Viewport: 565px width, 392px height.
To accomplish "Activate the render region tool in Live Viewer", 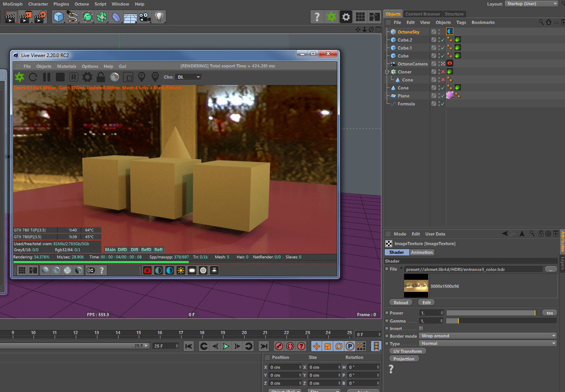I will (128, 77).
